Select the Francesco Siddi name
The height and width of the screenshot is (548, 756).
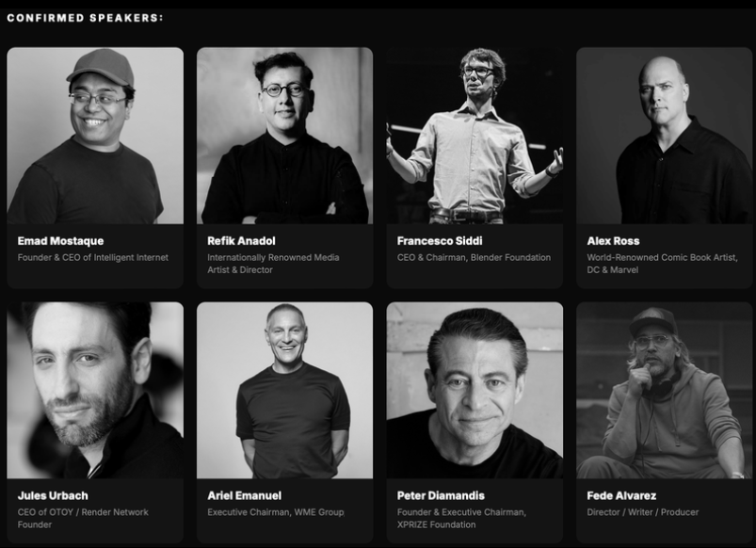point(440,241)
